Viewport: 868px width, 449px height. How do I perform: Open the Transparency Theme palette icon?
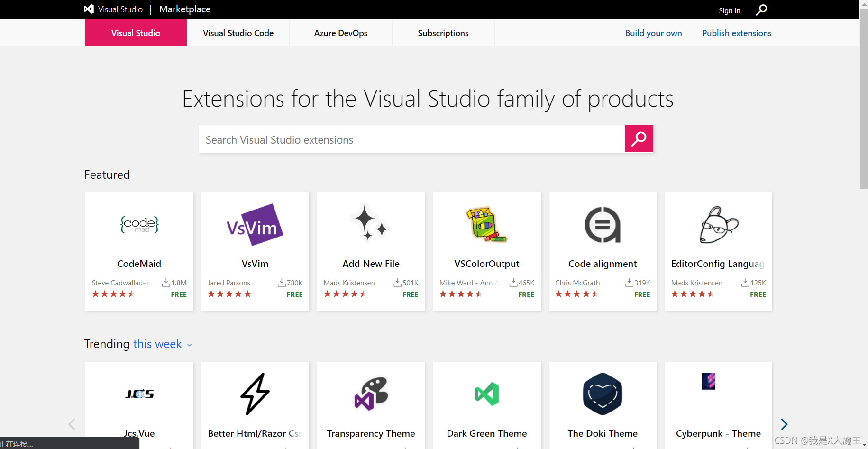(371, 394)
